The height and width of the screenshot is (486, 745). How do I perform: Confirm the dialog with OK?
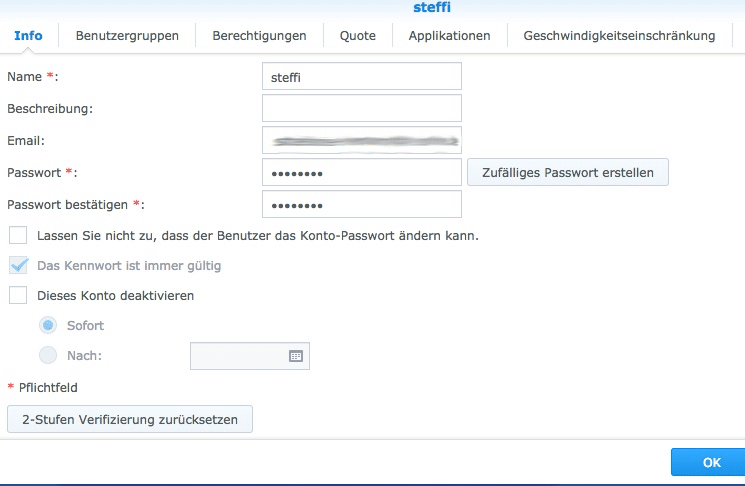pos(711,462)
